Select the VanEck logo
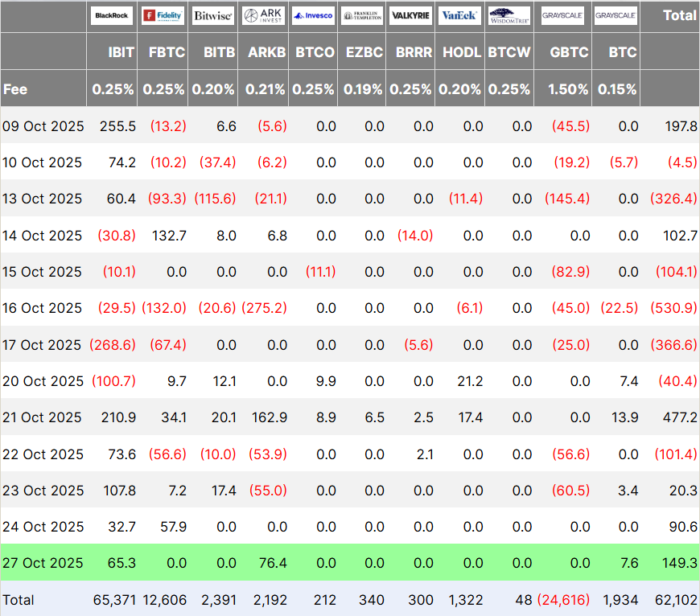Screen dimensions: 700x616 (x=460, y=15)
